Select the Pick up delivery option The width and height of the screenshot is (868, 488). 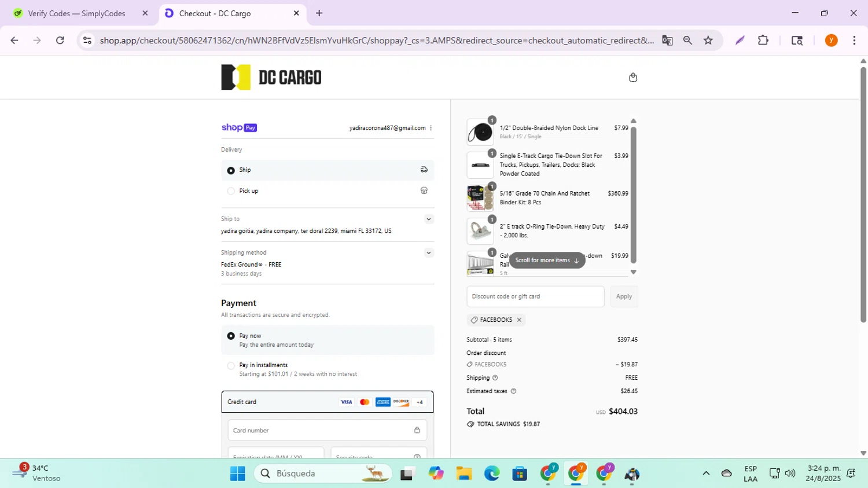(231, 191)
